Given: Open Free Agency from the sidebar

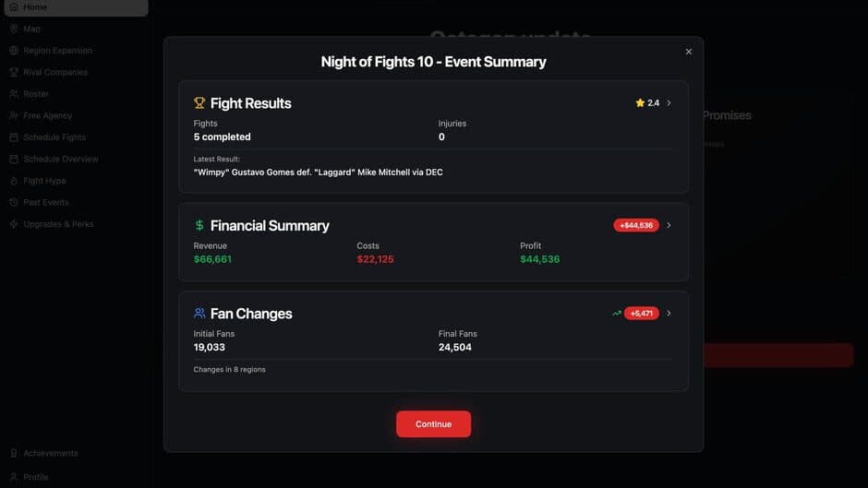Looking at the screenshot, I should pyautogui.click(x=47, y=115).
